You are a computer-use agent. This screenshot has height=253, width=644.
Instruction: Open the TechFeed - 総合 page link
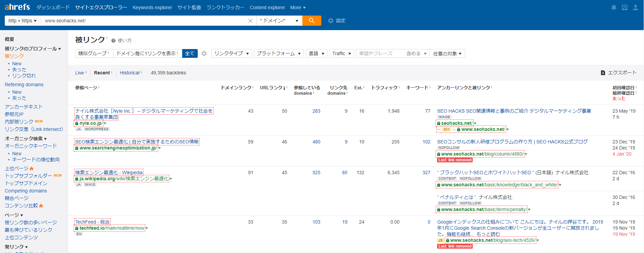point(92,222)
